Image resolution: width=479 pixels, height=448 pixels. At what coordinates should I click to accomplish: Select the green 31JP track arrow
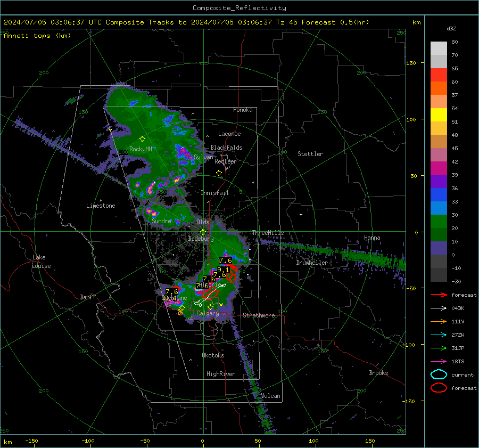point(439,348)
